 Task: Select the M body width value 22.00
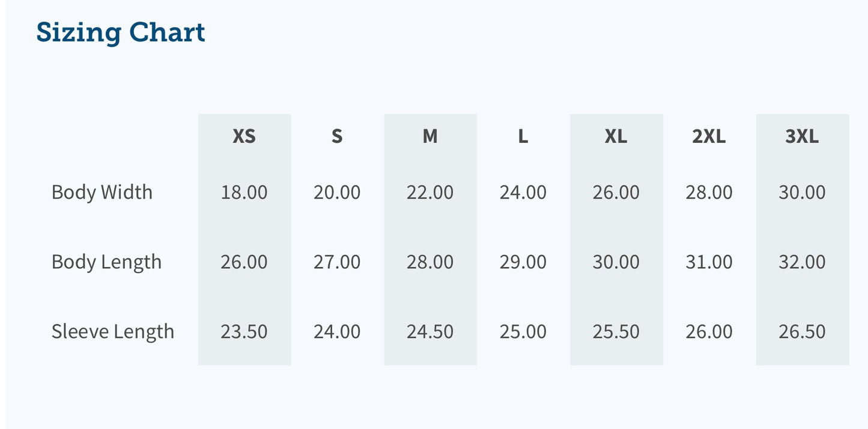(430, 193)
